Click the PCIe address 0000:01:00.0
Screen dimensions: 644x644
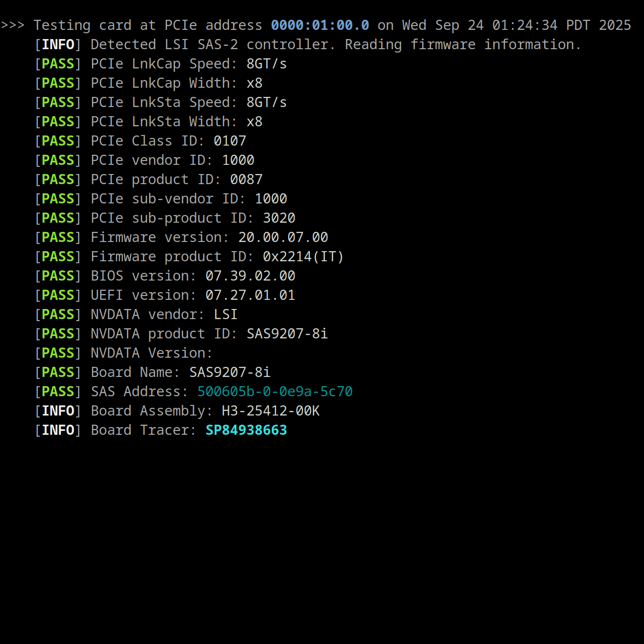point(320,25)
